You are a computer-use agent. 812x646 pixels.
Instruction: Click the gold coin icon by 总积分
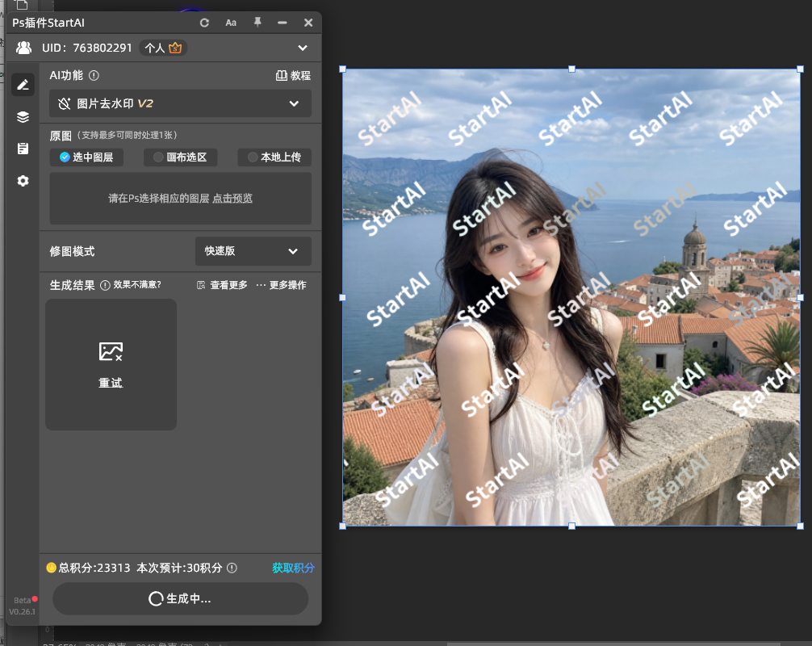pos(52,568)
